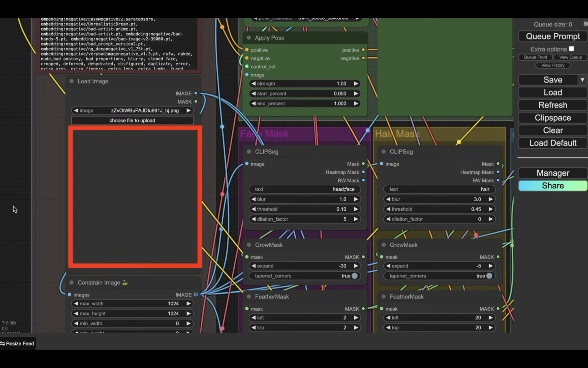Collapse the Hair Mask CLIPSeg node title dot

point(384,151)
